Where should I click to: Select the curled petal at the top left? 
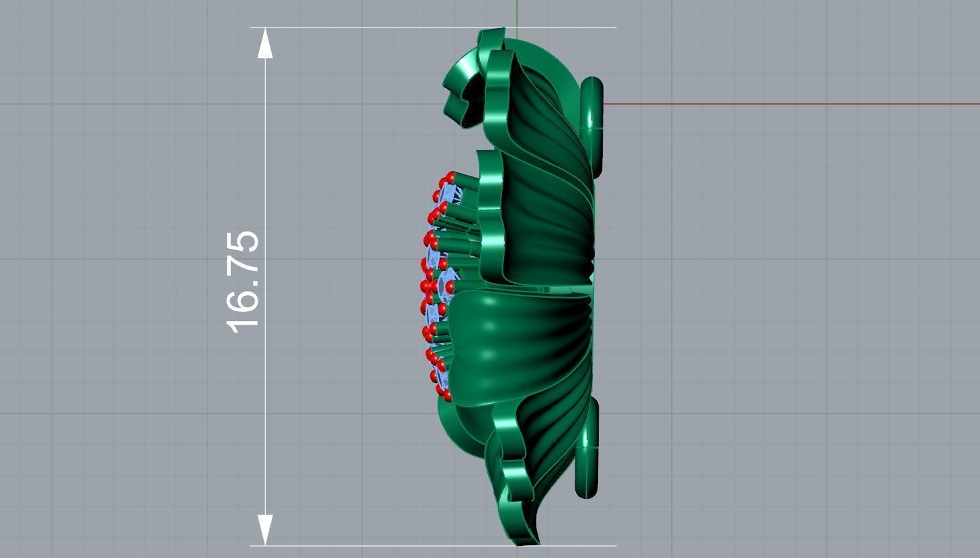463,87
